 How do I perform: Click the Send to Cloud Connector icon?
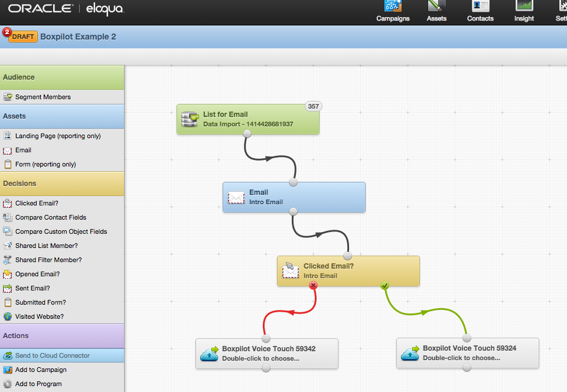coord(8,355)
